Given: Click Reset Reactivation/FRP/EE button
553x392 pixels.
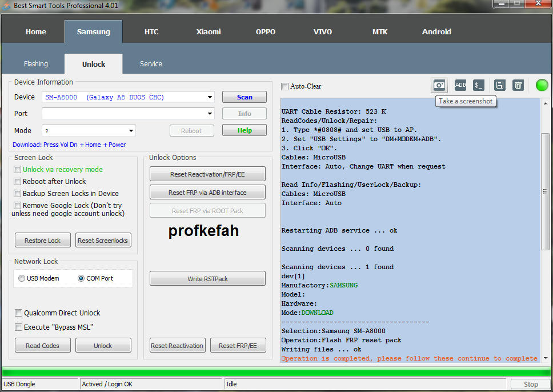Looking at the screenshot, I should point(207,174).
